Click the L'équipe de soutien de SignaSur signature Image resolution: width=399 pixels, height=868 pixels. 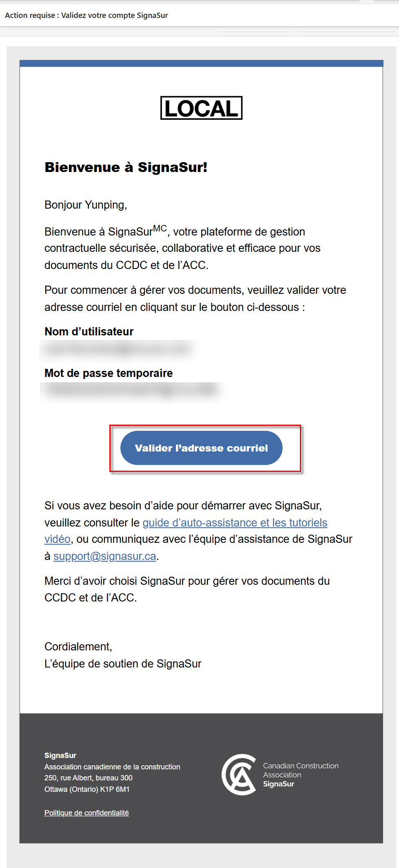(123, 664)
